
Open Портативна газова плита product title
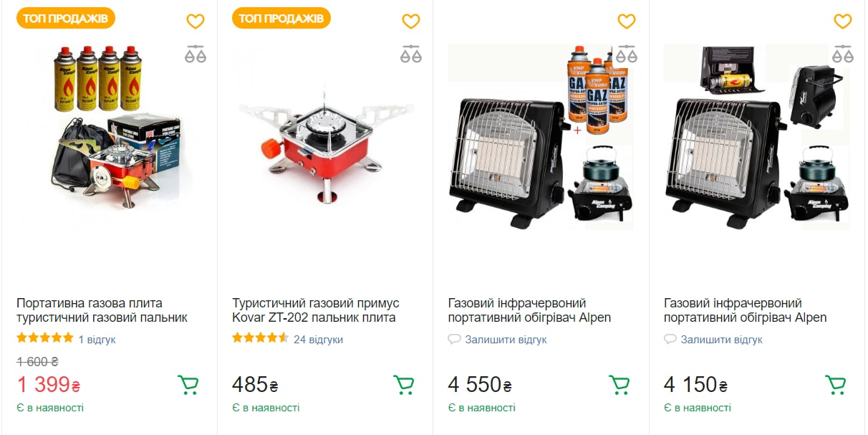(102, 310)
